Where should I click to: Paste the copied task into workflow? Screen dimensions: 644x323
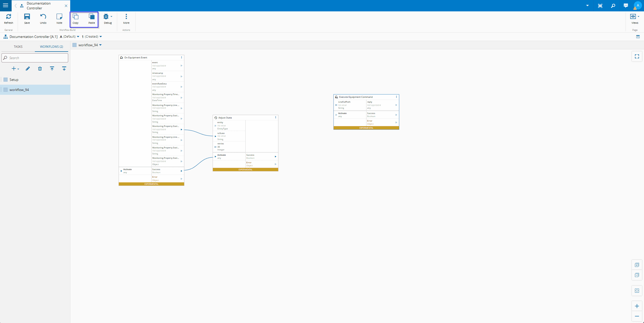click(x=92, y=19)
